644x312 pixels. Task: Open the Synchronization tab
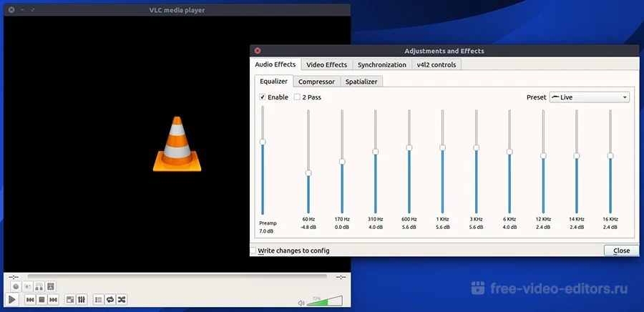click(x=381, y=64)
